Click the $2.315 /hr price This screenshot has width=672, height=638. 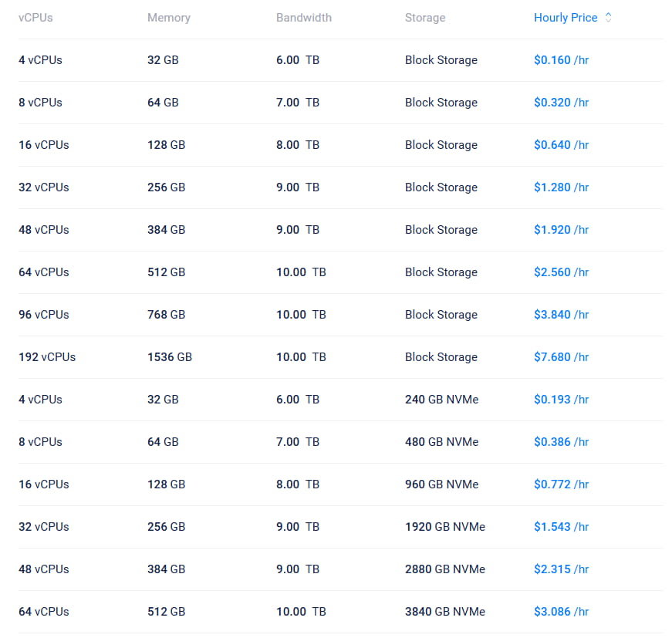(x=561, y=569)
